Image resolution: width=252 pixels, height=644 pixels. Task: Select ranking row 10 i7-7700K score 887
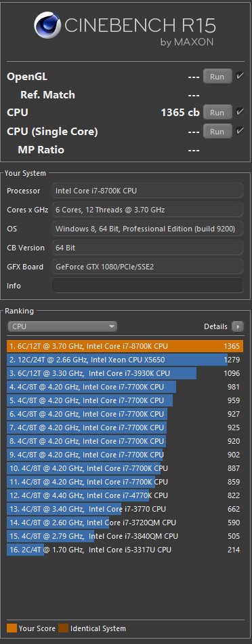125,468
